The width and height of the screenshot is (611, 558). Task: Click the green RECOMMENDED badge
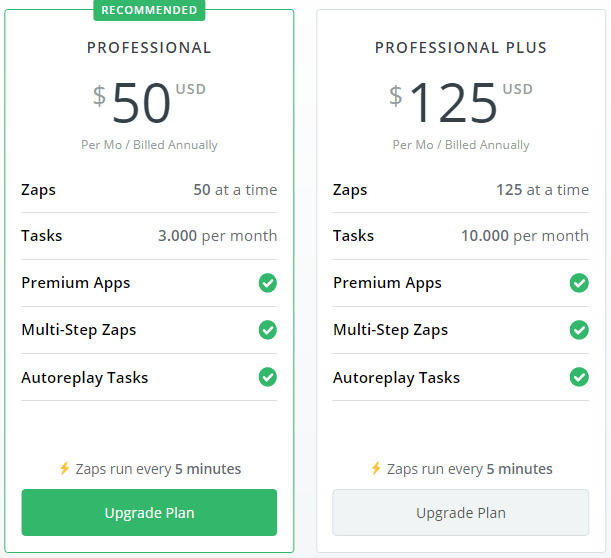point(149,10)
